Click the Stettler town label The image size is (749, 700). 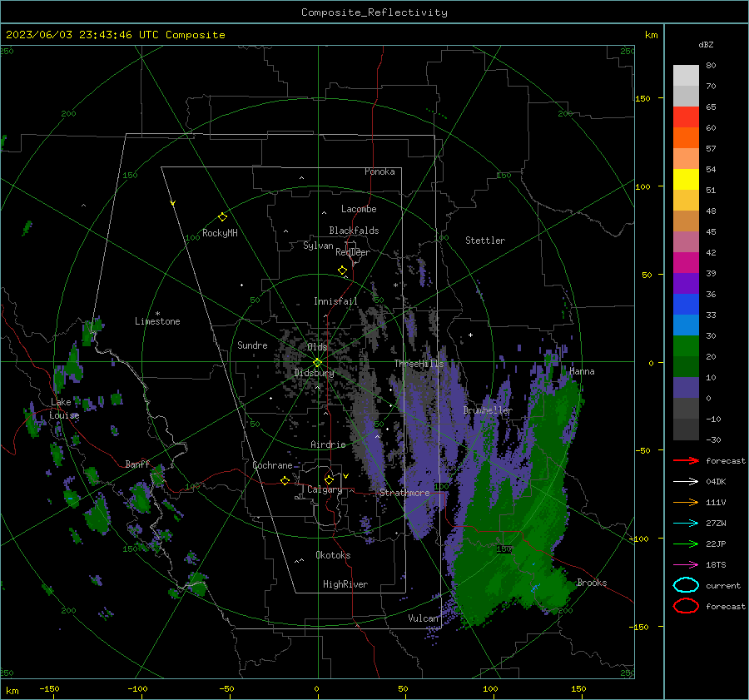coord(485,241)
